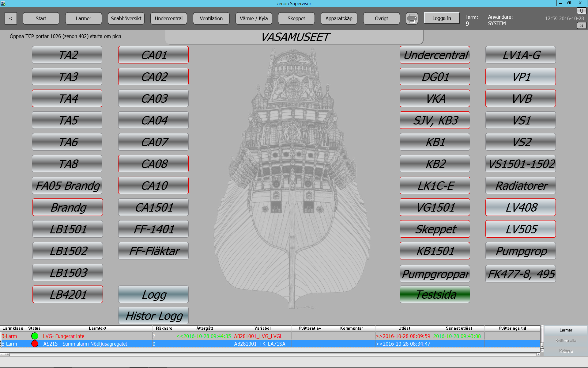Open the Undercentral top menu

tap(168, 18)
